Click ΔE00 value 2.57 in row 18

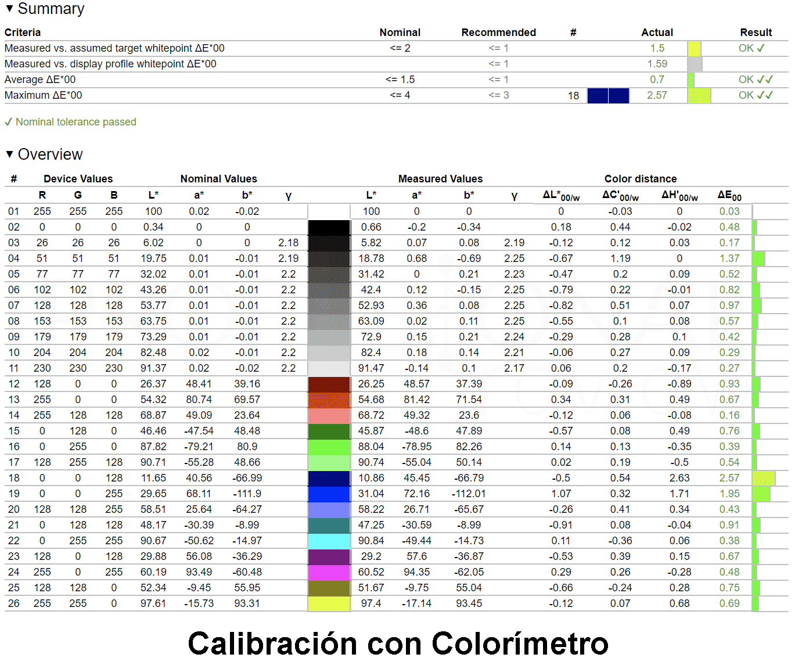[729, 478]
